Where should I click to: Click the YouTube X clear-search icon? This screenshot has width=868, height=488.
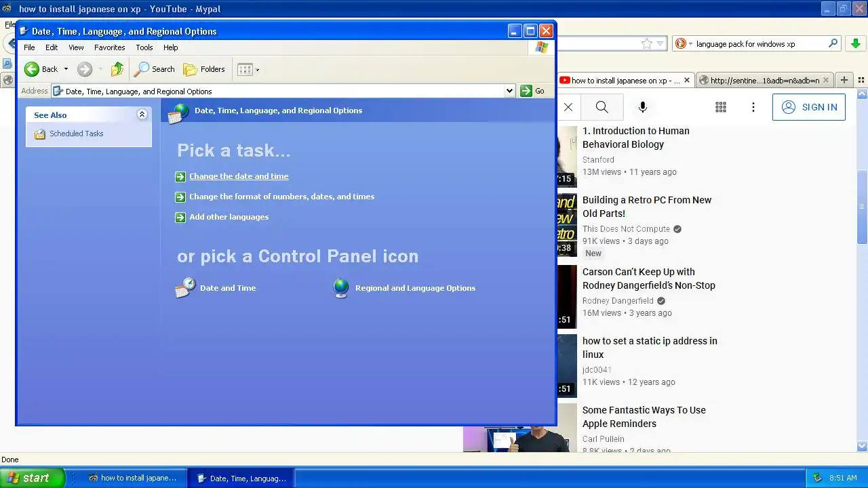pos(568,107)
